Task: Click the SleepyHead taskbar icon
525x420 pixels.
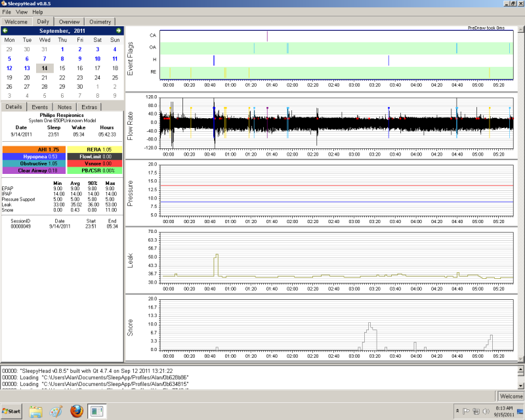Action: 97,411
